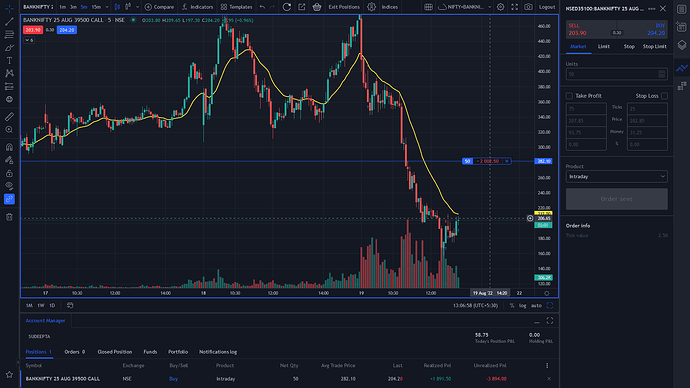Refresh the chart with reload icon
The width and height of the screenshot is (690, 388).
tap(286, 7)
